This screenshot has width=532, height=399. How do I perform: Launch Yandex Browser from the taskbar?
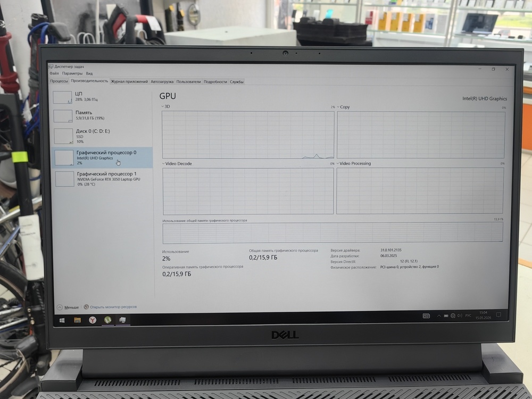click(x=93, y=320)
